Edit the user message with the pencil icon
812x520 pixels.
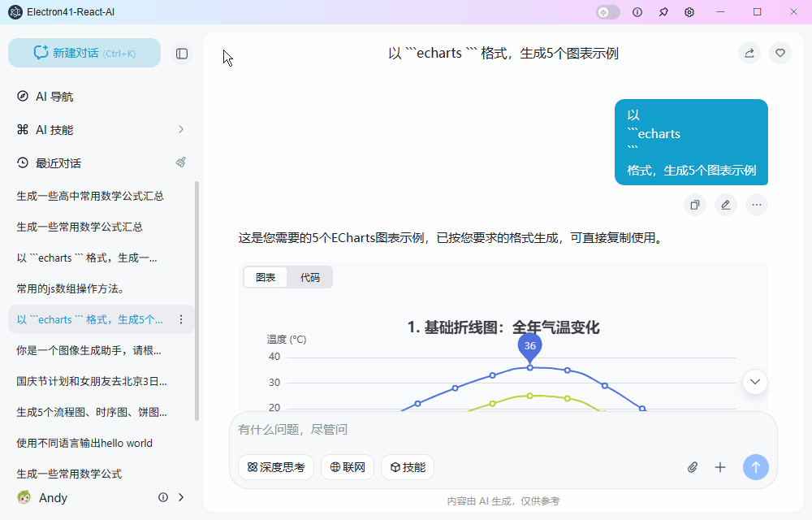pos(726,205)
